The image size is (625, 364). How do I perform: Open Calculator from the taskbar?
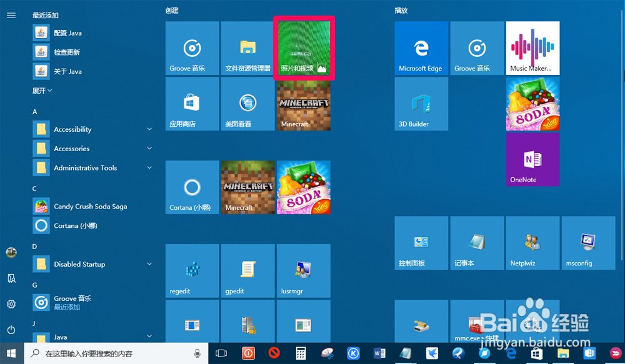point(301,353)
